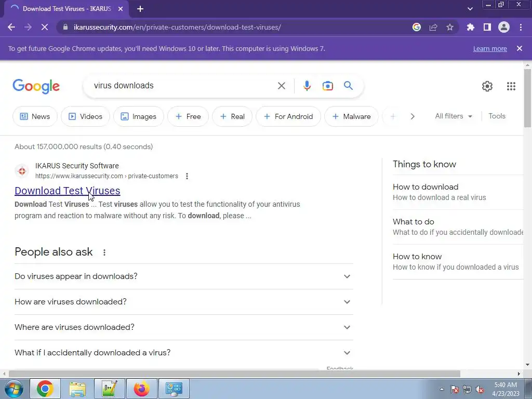Image resolution: width=532 pixels, height=399 pixels.
Task: Add the Malware filter chip
Action: (352, 116)
